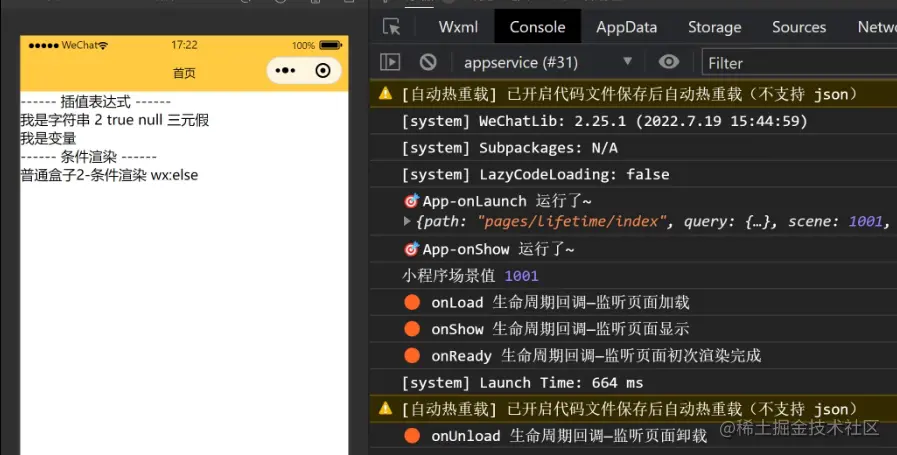
Task: Click the onReady 生命周期回调 log text
Action: 596,355
